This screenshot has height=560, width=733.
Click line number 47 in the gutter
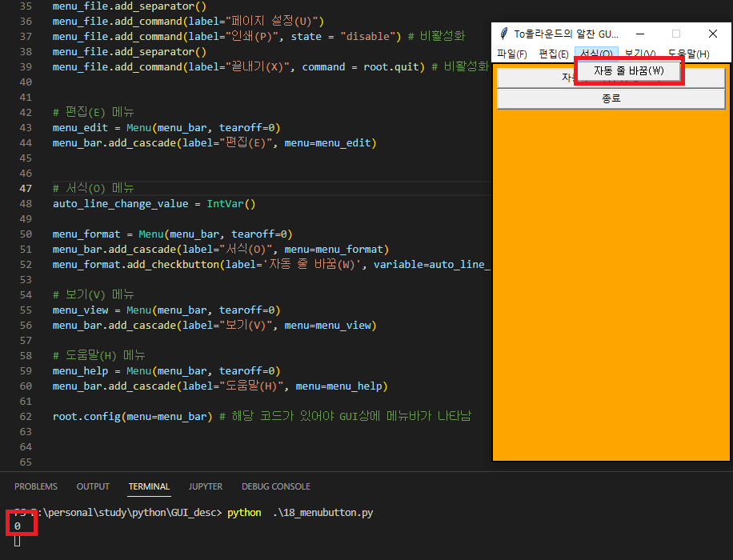pyautogui.click(x=26, y=188)
